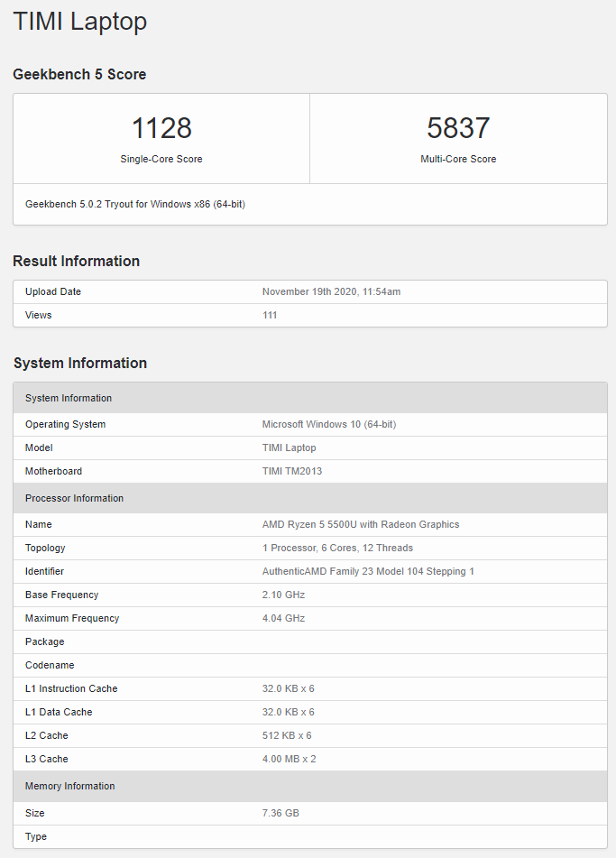The height and width of the screenshot is (858, 616).
Task: Click the Maximum Frequency 4.04 GHz value
Action: point(283,618)
